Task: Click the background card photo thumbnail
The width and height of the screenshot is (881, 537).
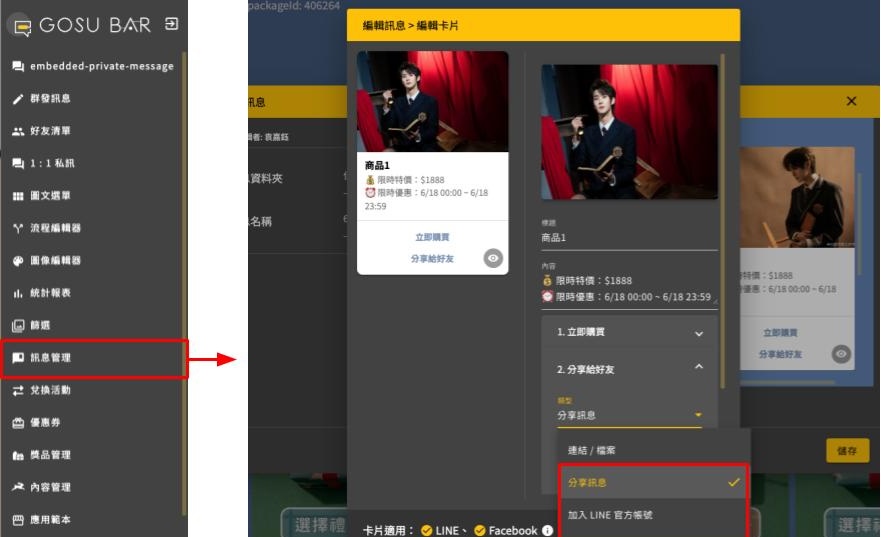Action: point(797,198)
